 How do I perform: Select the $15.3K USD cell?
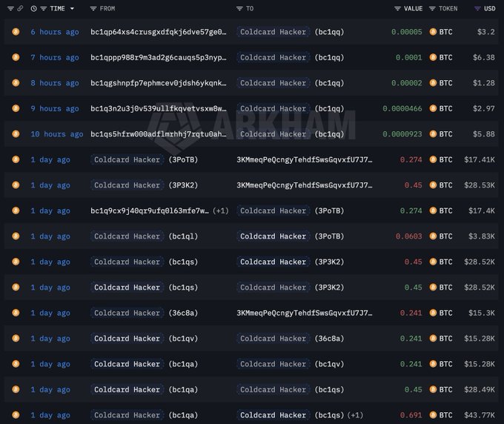click(x=482, y=313)
